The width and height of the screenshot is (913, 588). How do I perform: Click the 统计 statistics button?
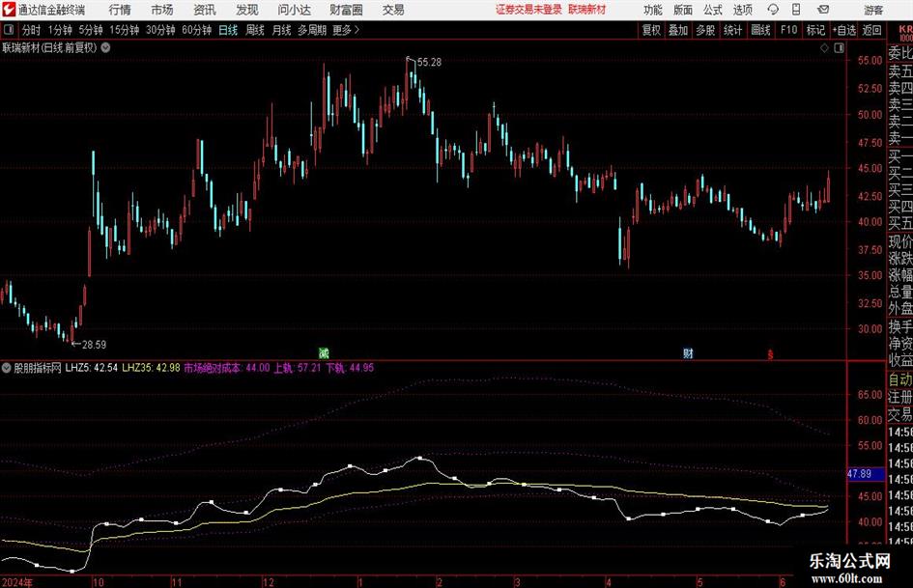tap(732, 30)
